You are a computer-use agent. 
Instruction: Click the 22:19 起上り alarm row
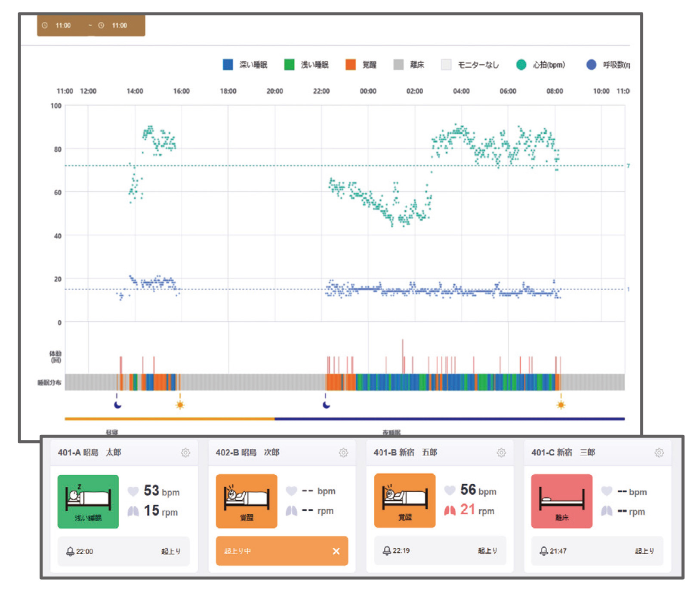pos(440,550)
